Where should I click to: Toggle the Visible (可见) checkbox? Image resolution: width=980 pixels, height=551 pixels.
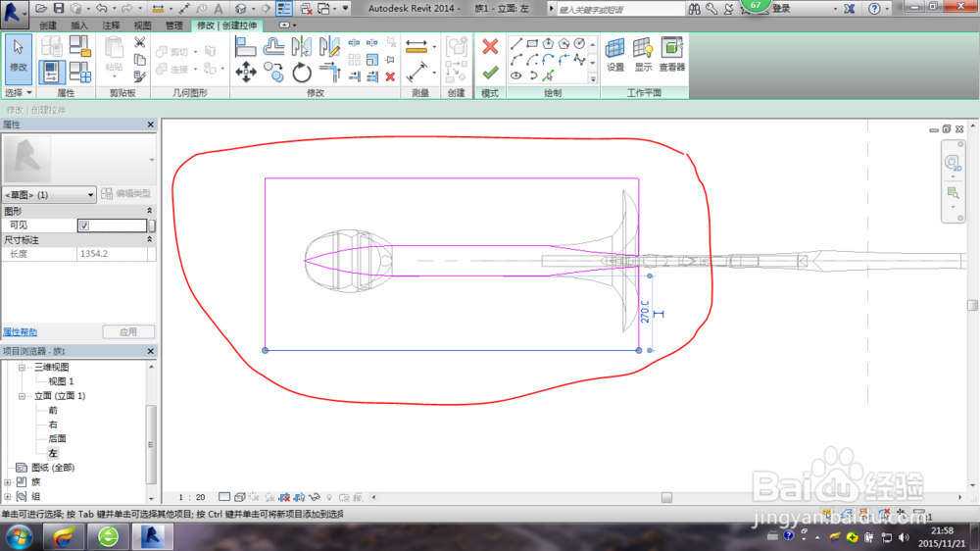click(x=84, y=225)
